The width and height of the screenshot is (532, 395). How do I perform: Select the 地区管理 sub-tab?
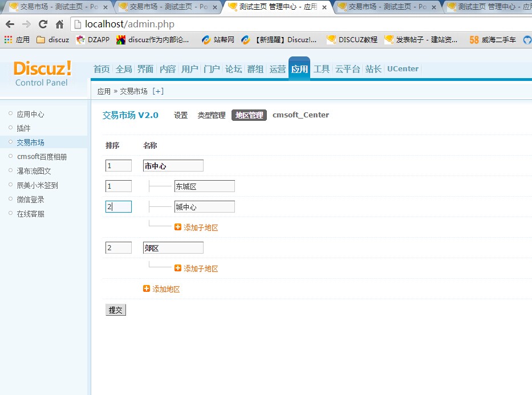(249, 115)
